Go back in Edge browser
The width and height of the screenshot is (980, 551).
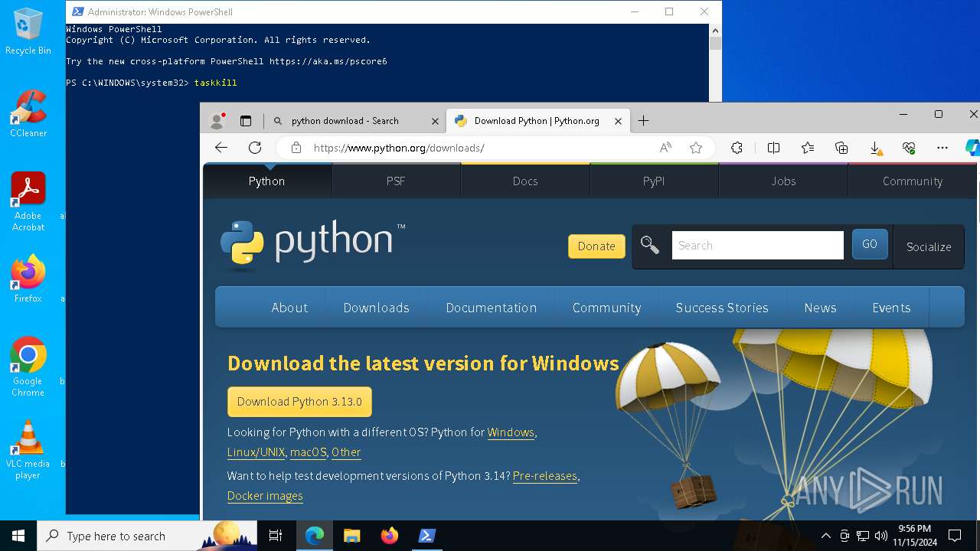tap(221, 148)
